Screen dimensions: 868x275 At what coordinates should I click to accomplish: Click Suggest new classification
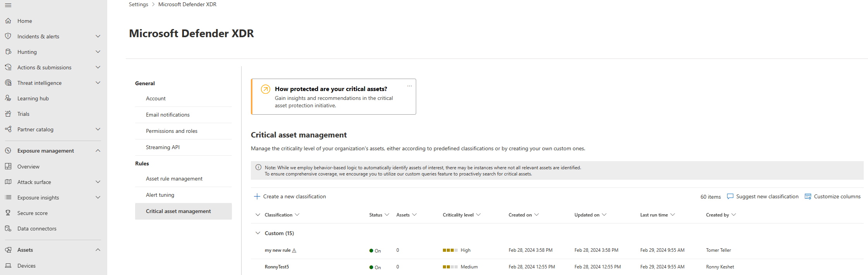click(x=763, y=196)
